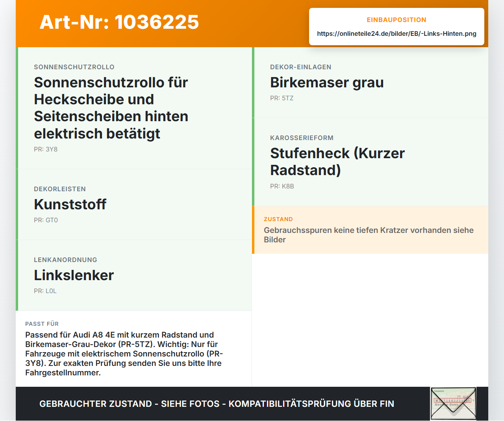Viewport: 504px width, 421px height.
Task: Click the PR: 5TZ code
Action: pyautogui.click(x=282, y=98)
